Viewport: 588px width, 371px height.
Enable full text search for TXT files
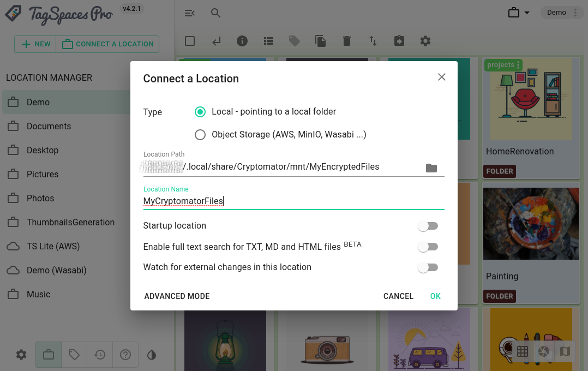click(x=428, y=246)
